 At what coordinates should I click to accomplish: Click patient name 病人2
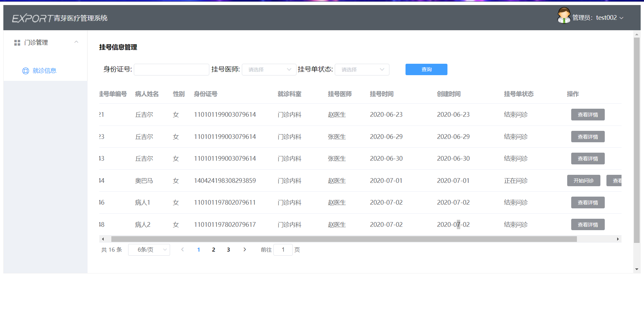tap(143, 225)
